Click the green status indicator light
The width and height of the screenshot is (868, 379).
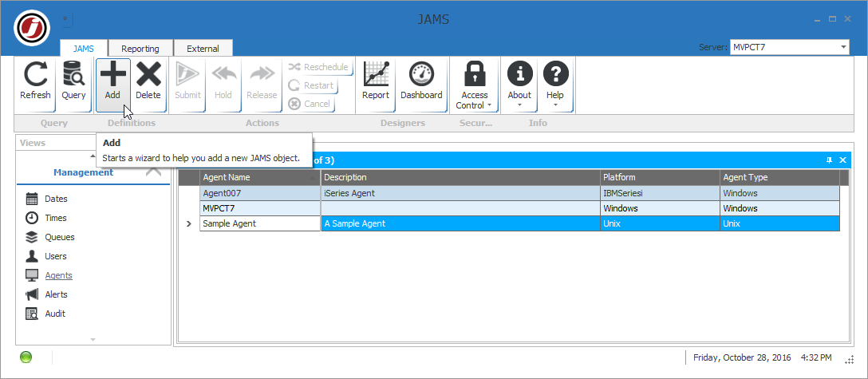[26, 357]
